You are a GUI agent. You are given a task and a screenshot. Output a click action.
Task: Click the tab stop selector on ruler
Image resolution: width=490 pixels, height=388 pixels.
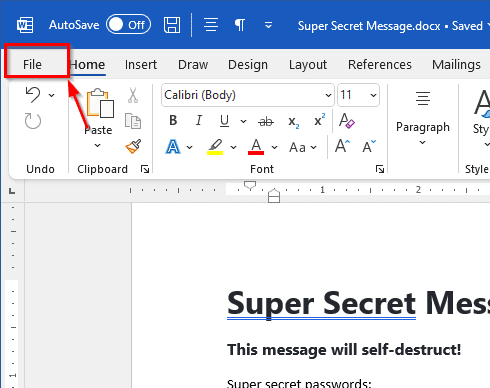[12, 191]
